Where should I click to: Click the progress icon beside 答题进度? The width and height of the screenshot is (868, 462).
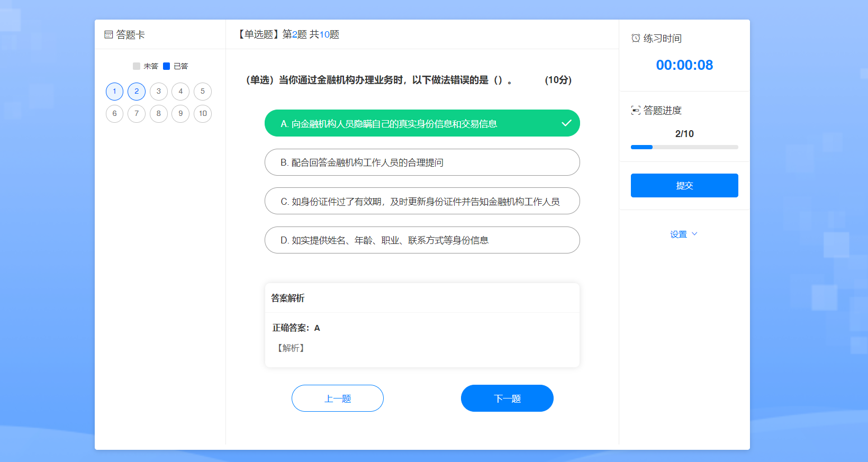tap(636, 110)
